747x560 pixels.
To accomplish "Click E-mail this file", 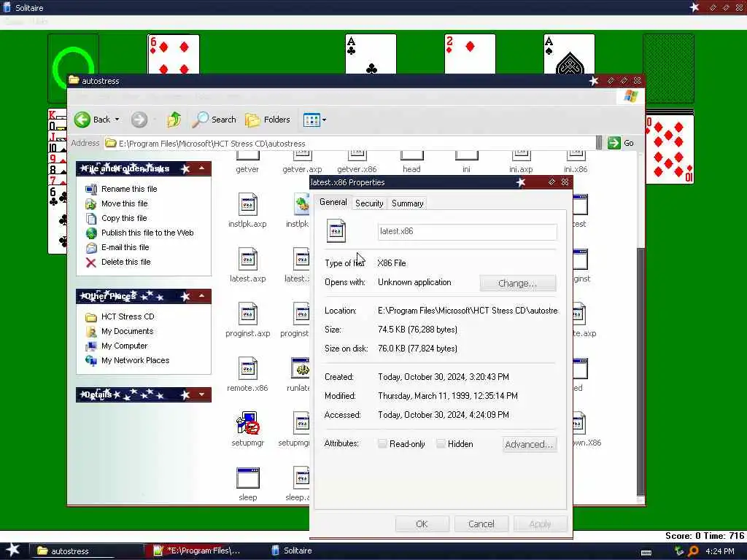I will click(125, 247).
